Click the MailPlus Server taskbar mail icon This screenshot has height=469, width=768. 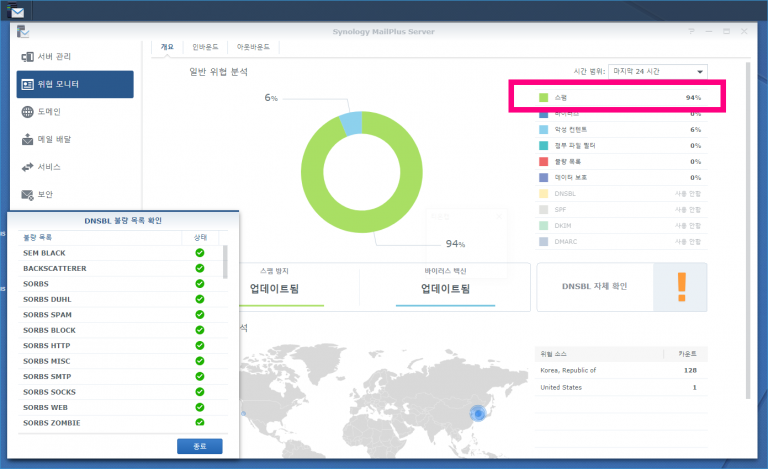click(17, 12)
